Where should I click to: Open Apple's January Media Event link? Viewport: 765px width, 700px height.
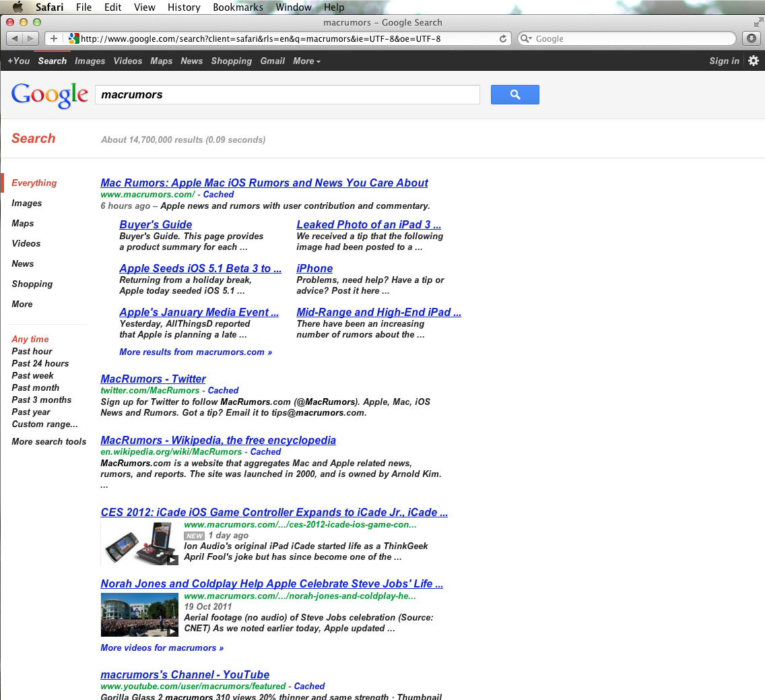[x=199, y=313]
